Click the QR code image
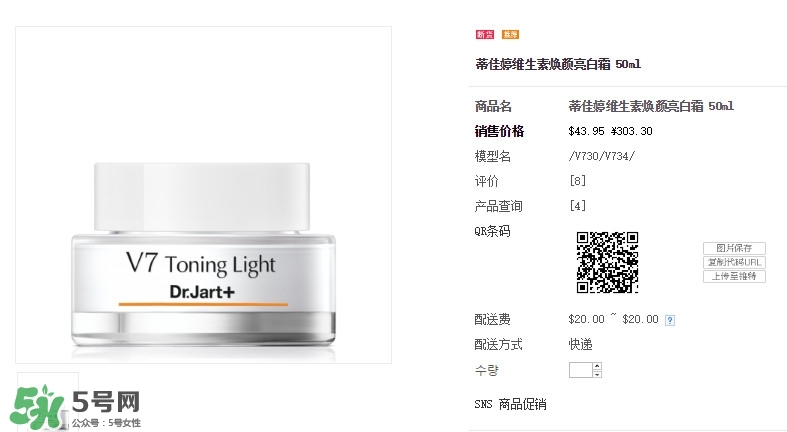The height and width of the screenshot is (432, 787). click(x=607, y=262)
